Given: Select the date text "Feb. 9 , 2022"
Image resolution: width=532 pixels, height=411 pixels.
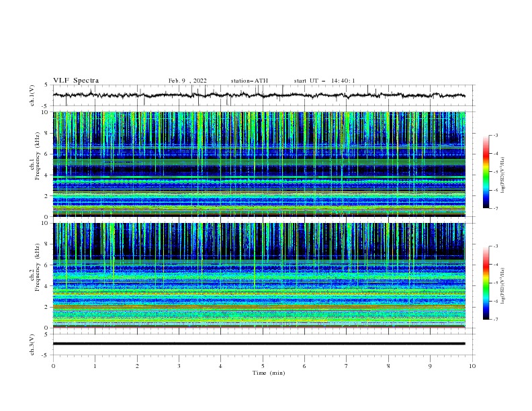Looking at the screenshot, I should tap(187, 81).
